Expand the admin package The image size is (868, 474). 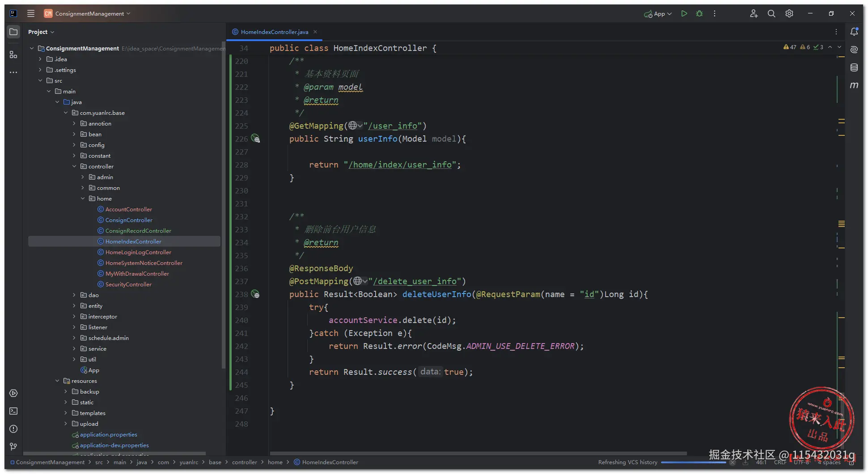click(x=83, y=177)
